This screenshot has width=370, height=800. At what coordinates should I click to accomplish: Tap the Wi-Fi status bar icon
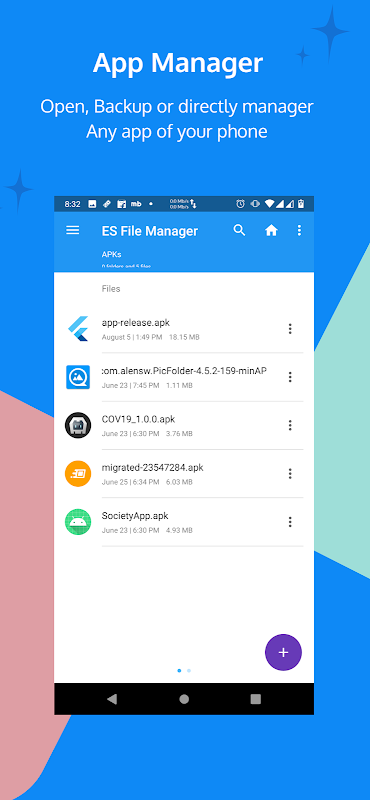click(x=269, y=204)
